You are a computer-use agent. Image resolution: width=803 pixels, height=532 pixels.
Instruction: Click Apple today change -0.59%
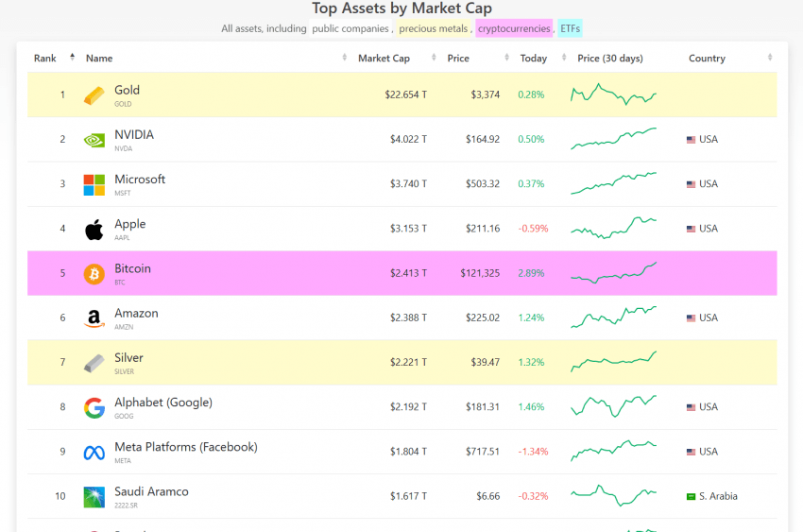point(533,229)
